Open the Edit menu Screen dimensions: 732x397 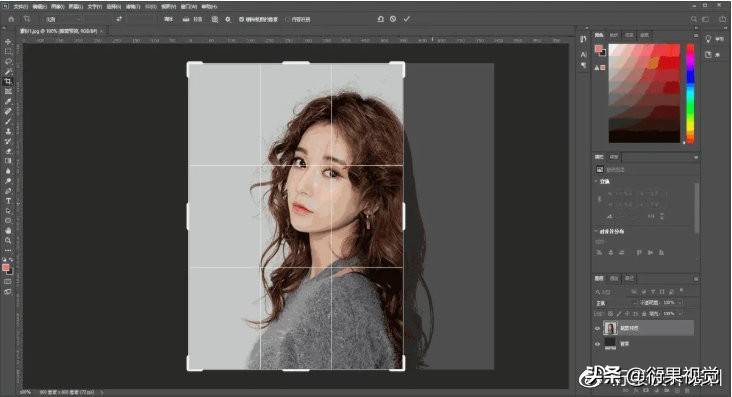(x=40, y=7)
